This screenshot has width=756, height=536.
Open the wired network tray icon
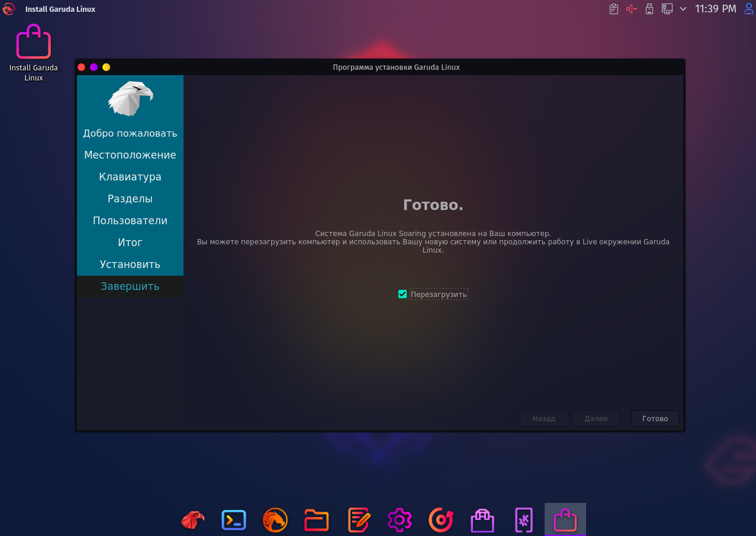667,9
